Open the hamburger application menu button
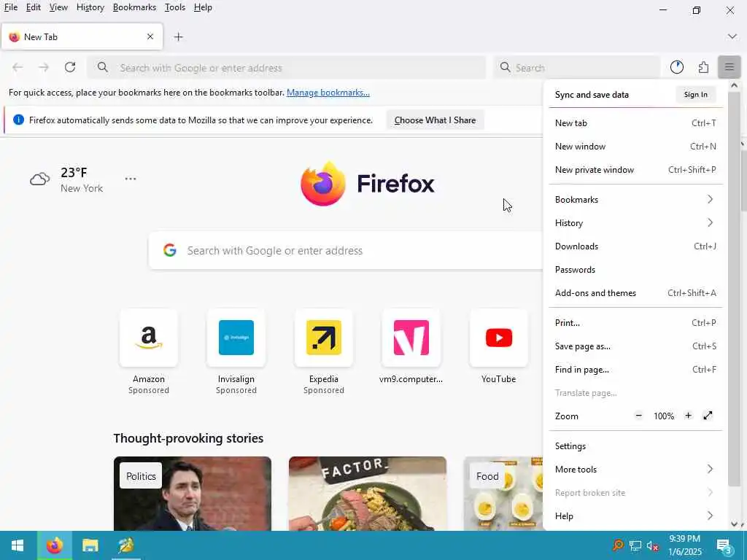Screen dimensions: 747x560 (729, 67)
